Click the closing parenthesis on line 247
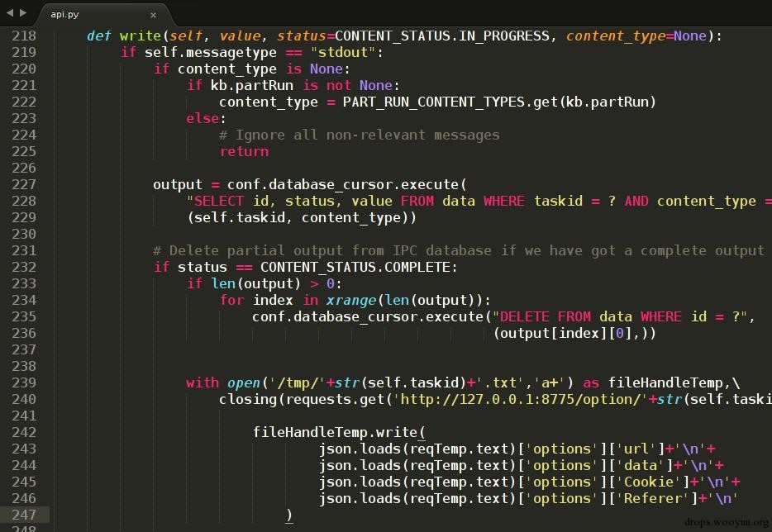This screenshot has height=532, width=772. pyautogui.click(x=289, y=515)
